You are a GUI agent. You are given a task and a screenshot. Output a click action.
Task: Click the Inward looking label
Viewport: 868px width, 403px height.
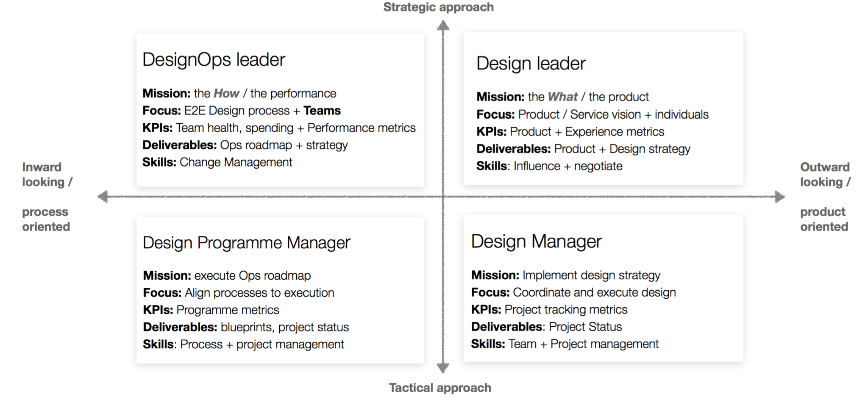click(x=47, y=175)
